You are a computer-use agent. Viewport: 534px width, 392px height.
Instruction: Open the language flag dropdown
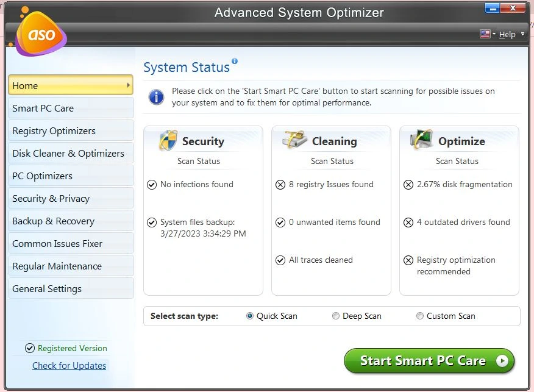tap(488, 34)
